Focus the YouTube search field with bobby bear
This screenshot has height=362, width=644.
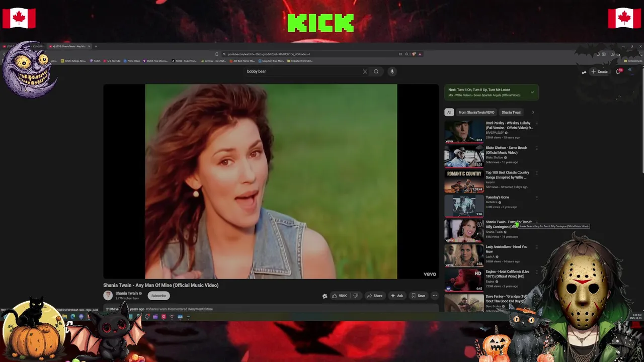(x=302, y=71)
